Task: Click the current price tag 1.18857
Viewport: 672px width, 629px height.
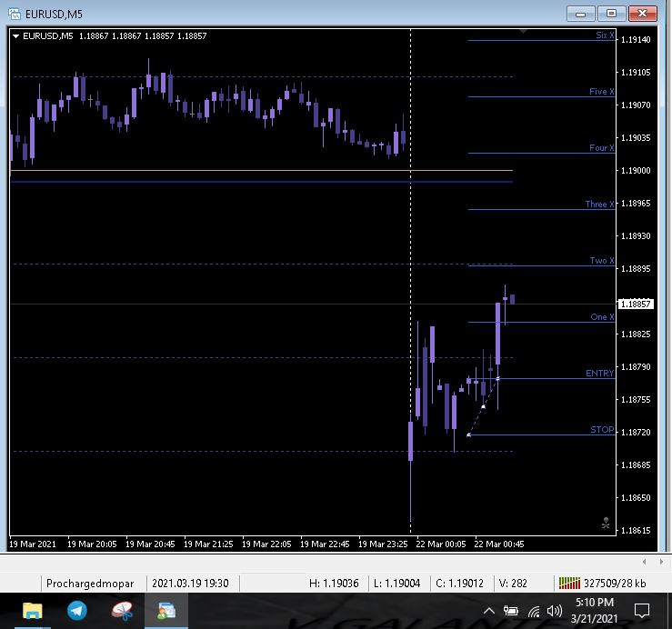Action: [x=636, y=305]
